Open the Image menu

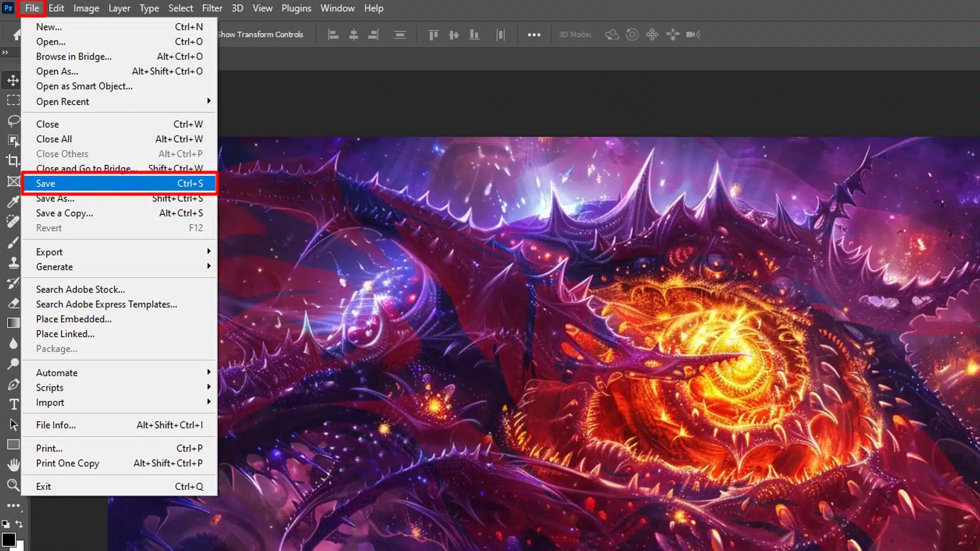(85, 8)
